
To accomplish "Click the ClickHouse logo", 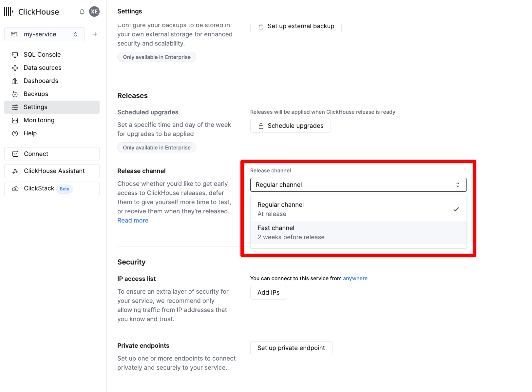I will 31,12.
